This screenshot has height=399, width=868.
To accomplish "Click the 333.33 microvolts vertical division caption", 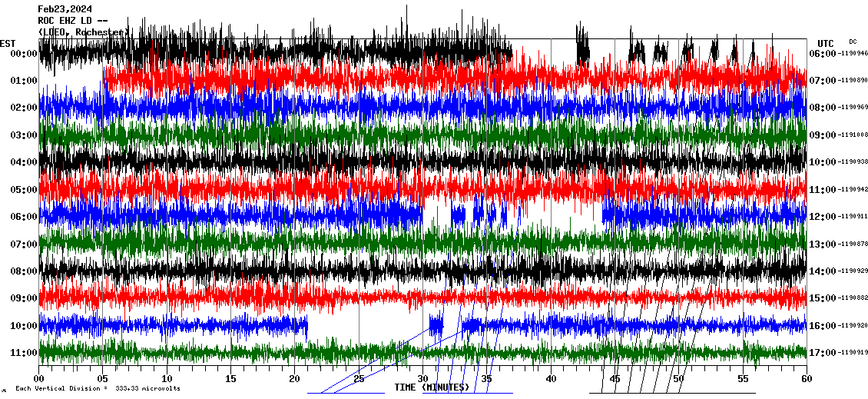I will click(98, 388).
